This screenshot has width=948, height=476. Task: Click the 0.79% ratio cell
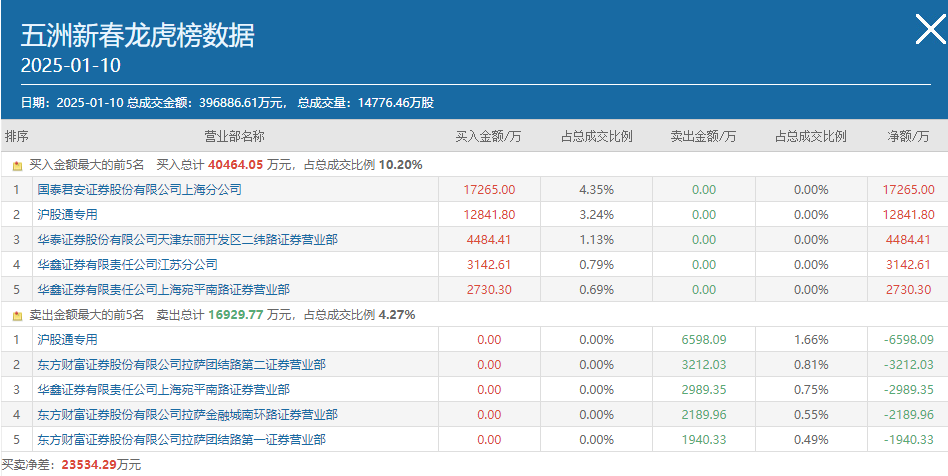596,264
